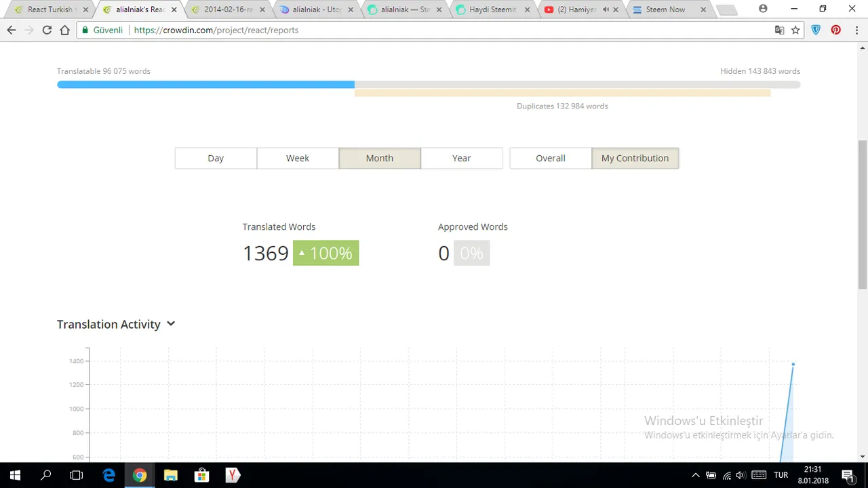868x488 pixels.
Task: Select the Week period
Action: 298,158
